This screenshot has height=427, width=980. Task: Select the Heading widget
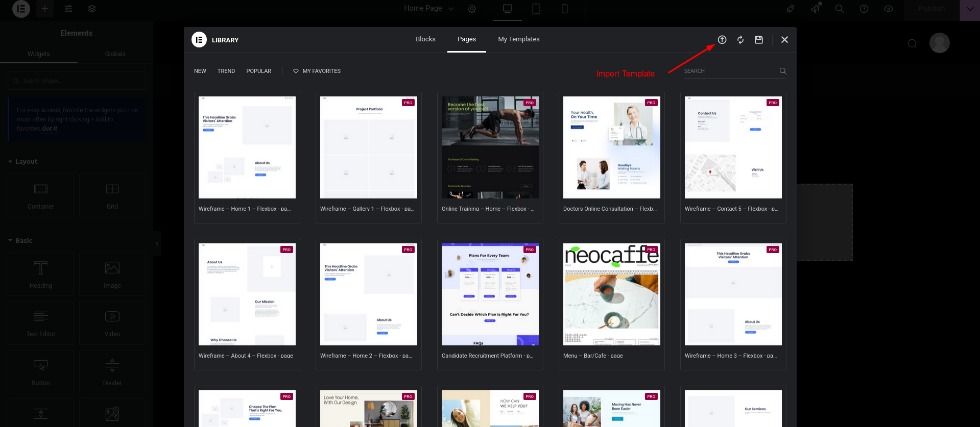[x=41, y=274]
